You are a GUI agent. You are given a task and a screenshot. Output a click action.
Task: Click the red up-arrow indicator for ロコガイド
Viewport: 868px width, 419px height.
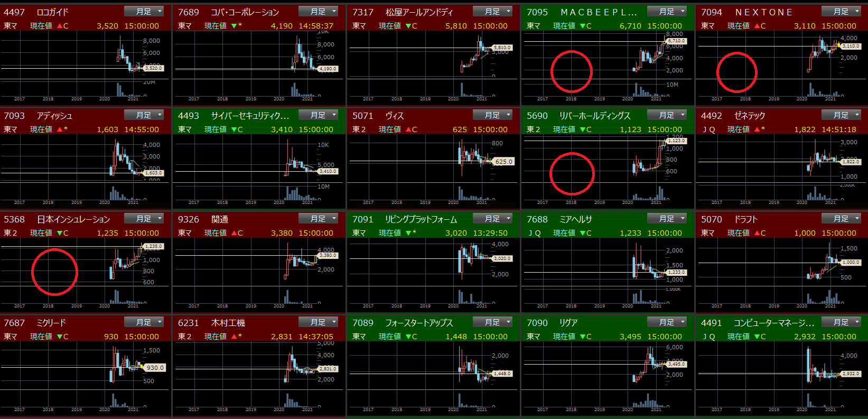[x=60, y=26]
